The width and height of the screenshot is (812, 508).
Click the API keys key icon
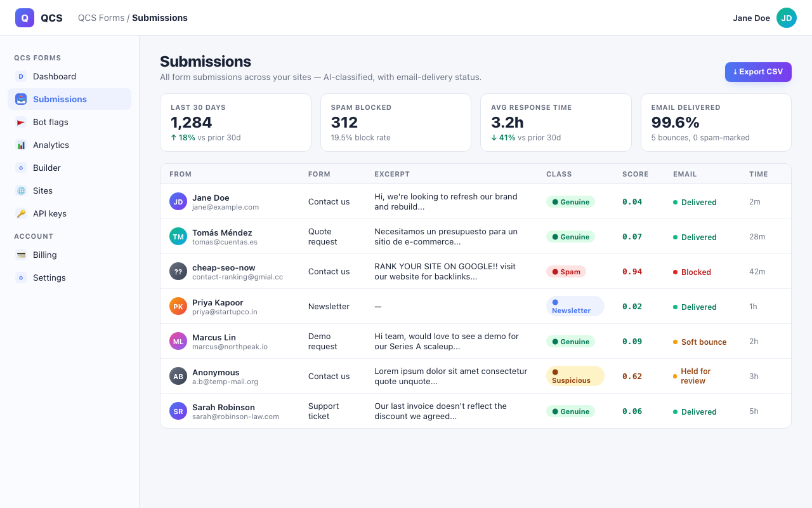(21, 213)
